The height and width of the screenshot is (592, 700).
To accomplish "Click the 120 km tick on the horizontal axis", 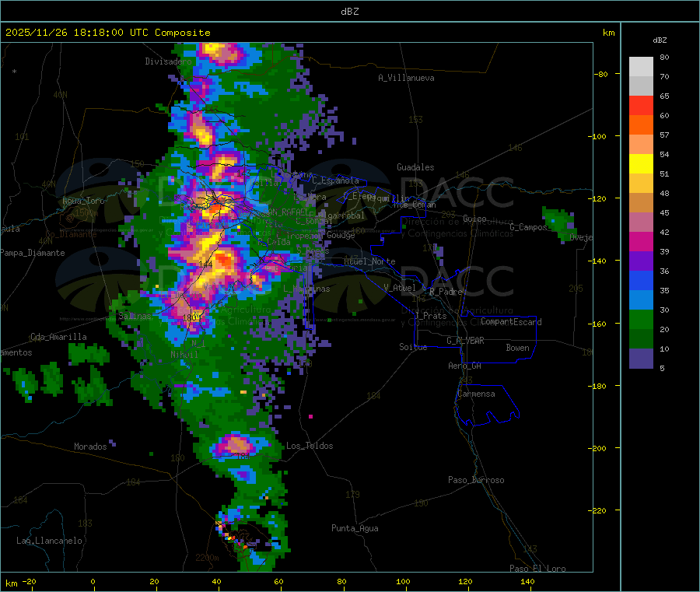I will (x=465, y=582).
